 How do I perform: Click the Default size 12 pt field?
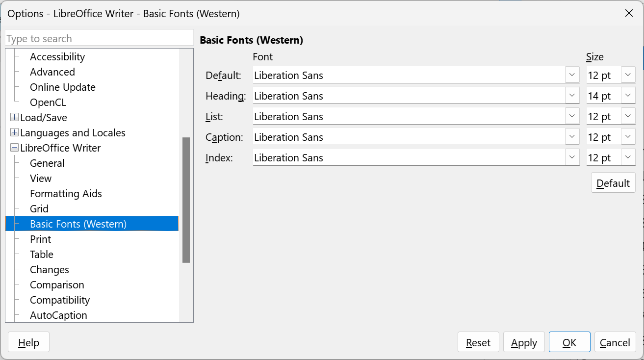[x=604, y=75]
